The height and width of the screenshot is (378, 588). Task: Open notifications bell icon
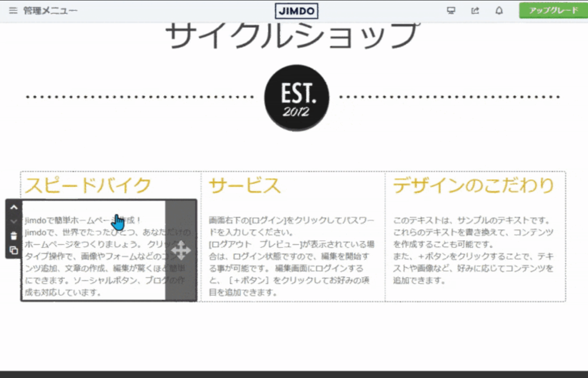click(499, 10)
